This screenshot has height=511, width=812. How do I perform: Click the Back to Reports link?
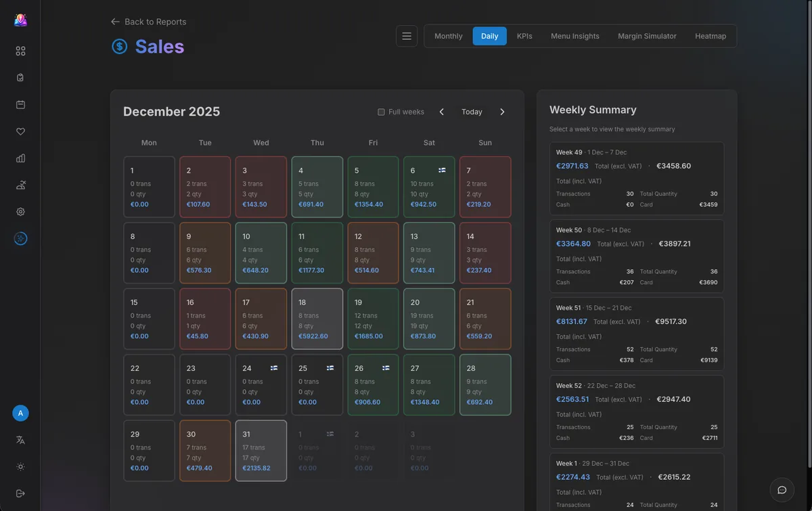point(148,22)
